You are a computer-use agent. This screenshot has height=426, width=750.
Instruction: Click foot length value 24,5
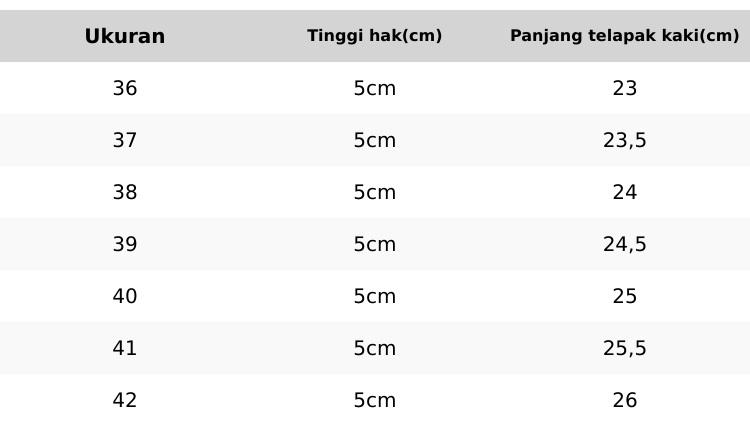tap(625, 245)
